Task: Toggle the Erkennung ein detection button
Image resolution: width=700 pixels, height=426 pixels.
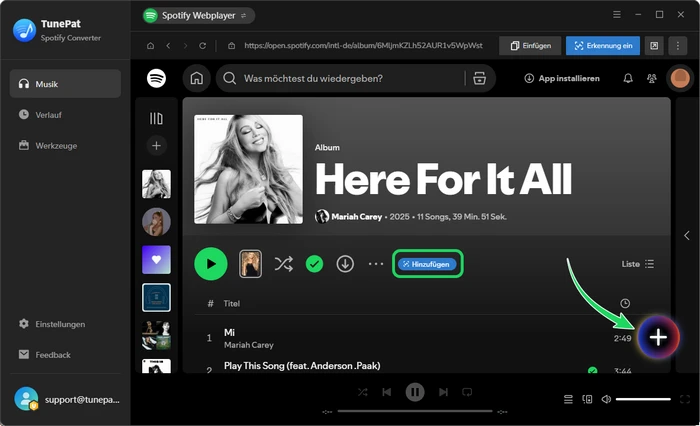Action: coord(603,46)
